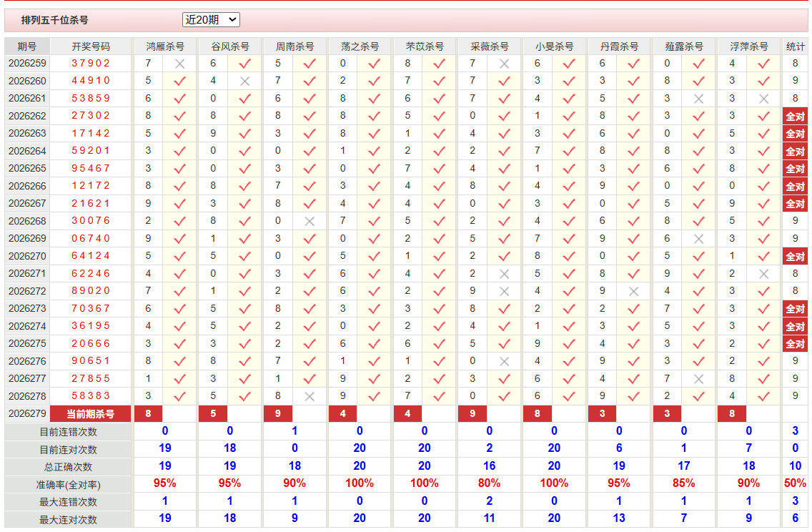Image resolution: width=812 pixels, height=532 pixels.
Task: Click the X mark for 薤露杀号 in row 2026277
Action: coord(698,379)
